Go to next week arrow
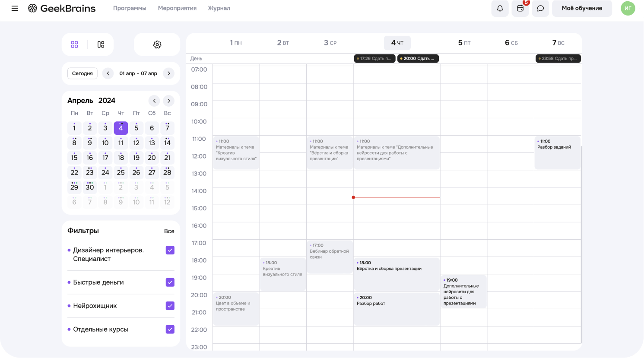The image size is (644, 358). tap(169, 73)
